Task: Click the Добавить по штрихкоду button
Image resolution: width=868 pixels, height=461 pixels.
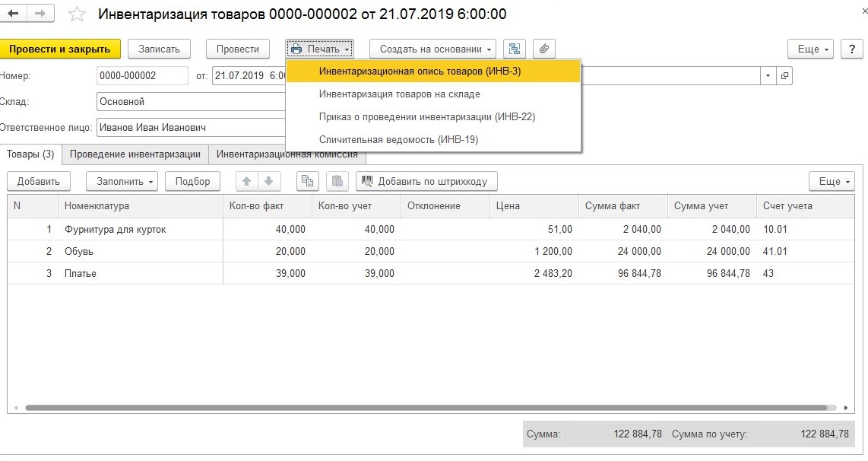Action: (x=427, y=181)
